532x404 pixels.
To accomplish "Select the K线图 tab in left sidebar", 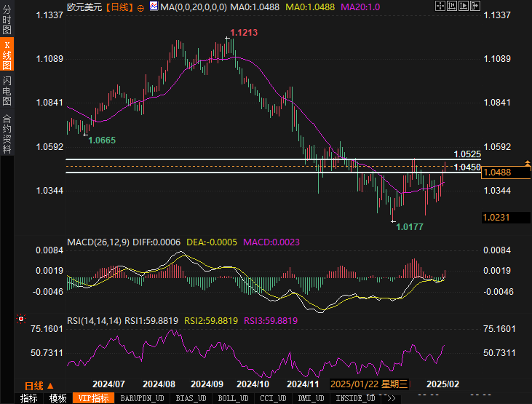I will pos(7,58).
